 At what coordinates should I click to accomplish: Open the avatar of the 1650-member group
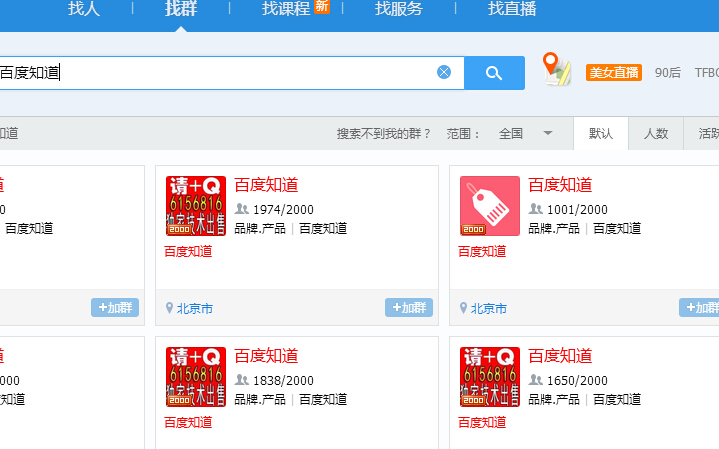(x=489, y=377)
